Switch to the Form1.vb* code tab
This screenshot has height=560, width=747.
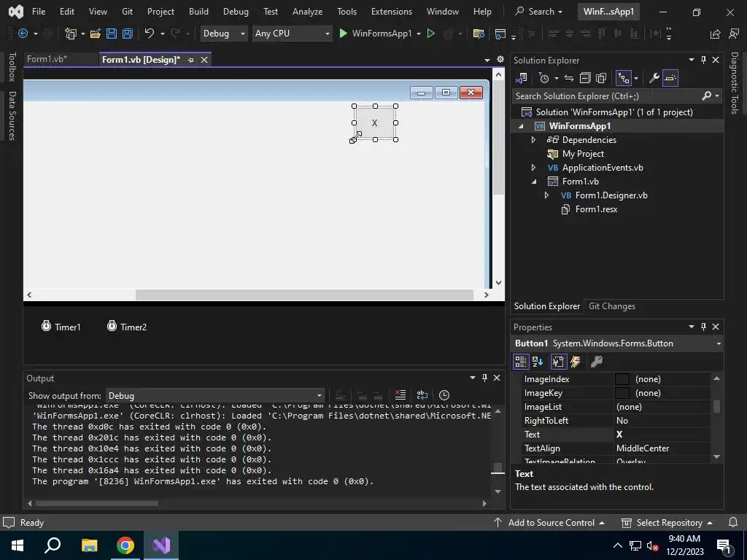(47, 59)
